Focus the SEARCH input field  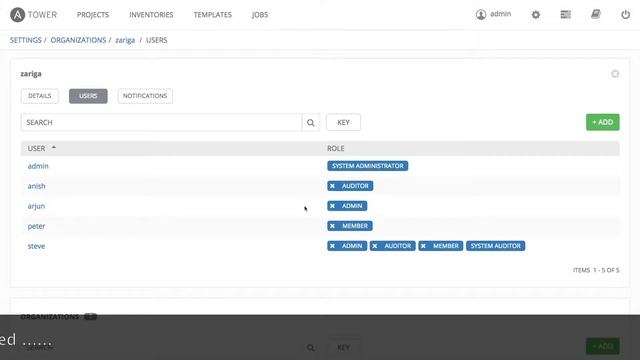point(161,122)
